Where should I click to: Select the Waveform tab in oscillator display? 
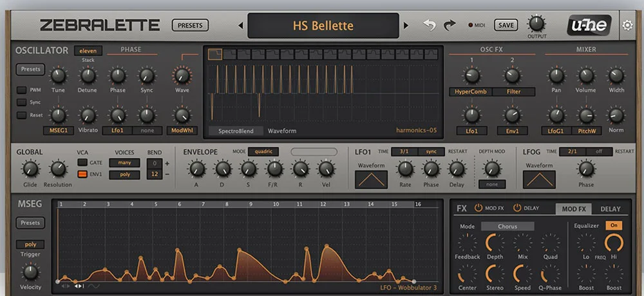coord(281,130)
